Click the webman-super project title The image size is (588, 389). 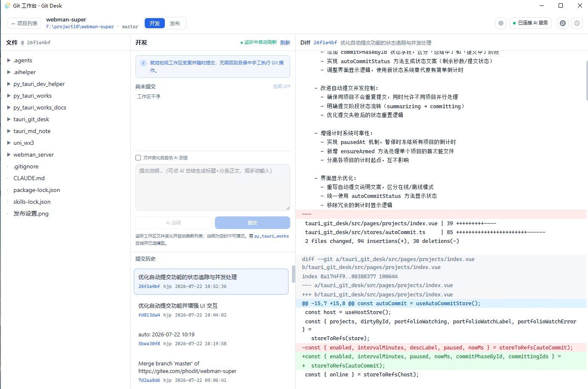[x=66, y=19]
